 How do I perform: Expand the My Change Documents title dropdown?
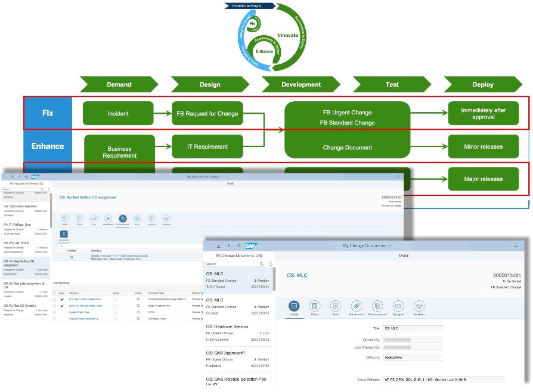pyautogui.click(x=390, y=245)
